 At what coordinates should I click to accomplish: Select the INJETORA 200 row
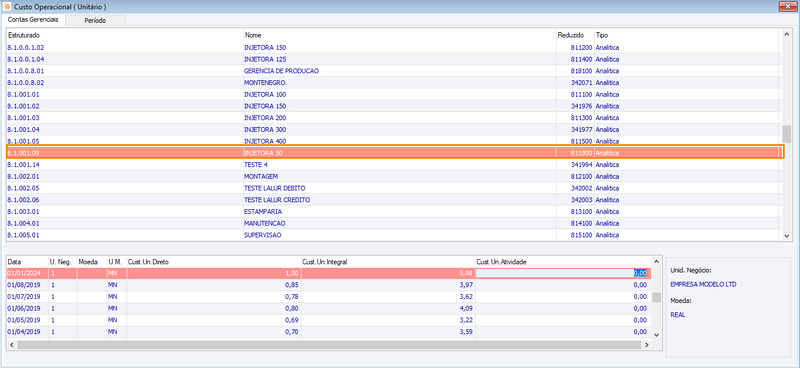pos(393,118)
